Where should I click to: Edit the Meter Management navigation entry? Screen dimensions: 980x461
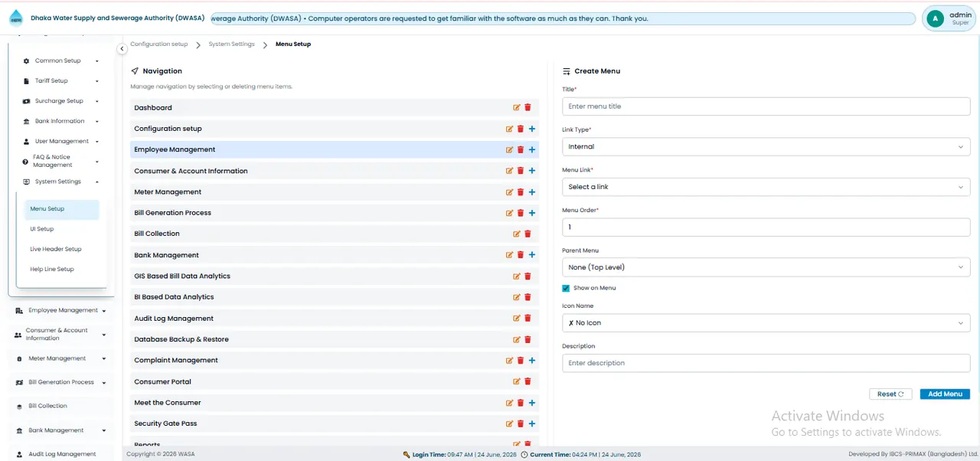[x=510, y=192]
